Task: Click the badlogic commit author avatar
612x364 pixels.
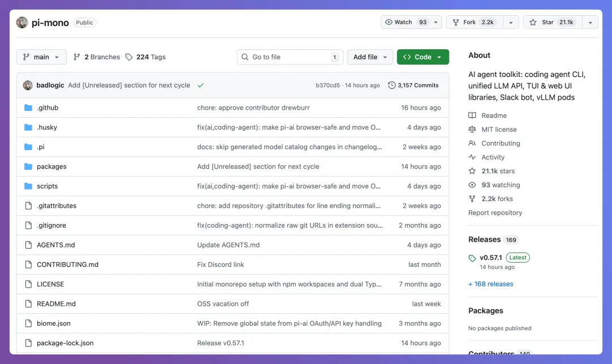Action: coord(28,85)
